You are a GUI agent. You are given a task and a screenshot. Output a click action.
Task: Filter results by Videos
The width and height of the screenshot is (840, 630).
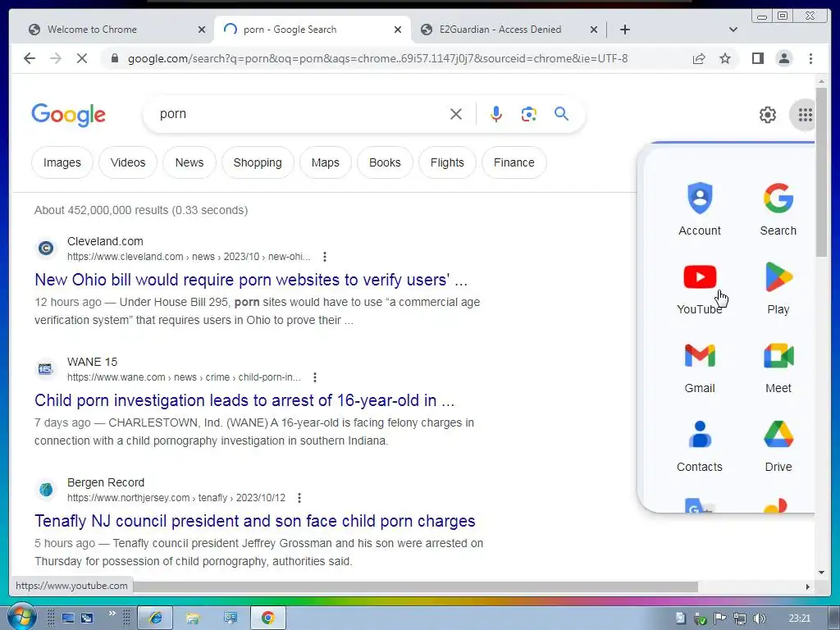pyautogui.click(x=128, y=162)
